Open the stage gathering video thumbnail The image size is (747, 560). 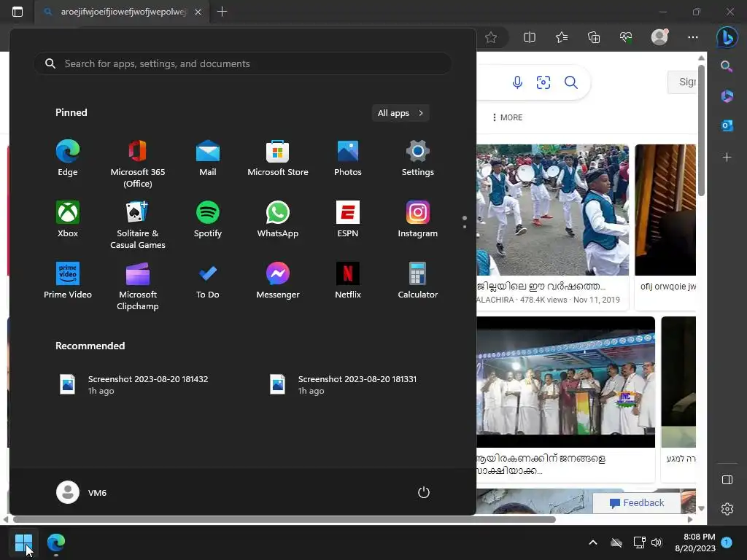point(566,382)
